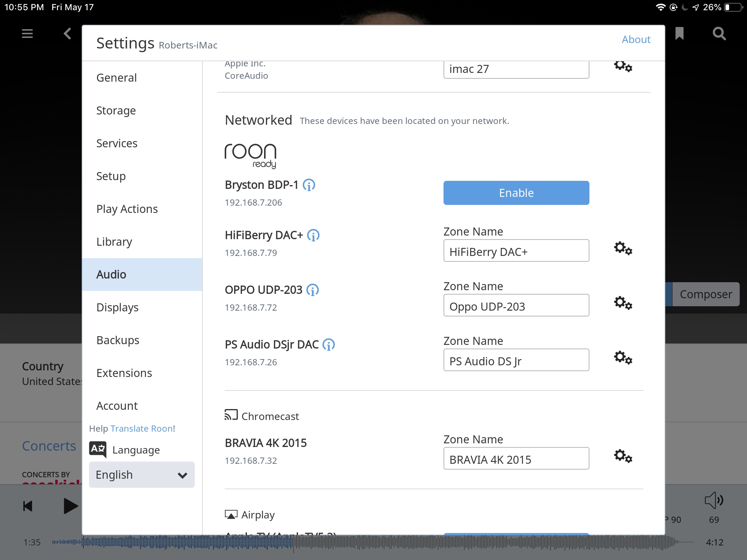
Task: Open HiFiBerry DAC+ device settings gears
Action: coord(623,248)
